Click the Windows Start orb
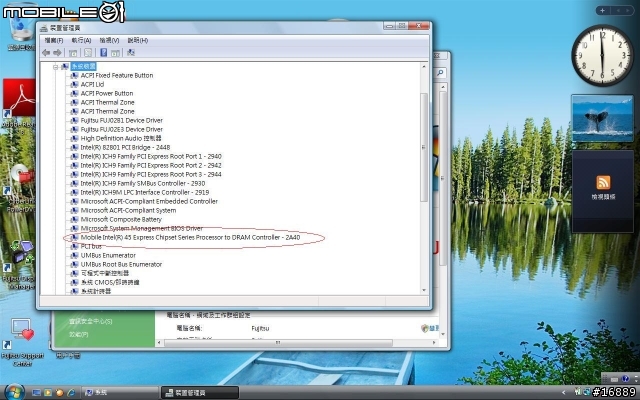Viewport: 640px width, 400px height. tap(14, 392)
